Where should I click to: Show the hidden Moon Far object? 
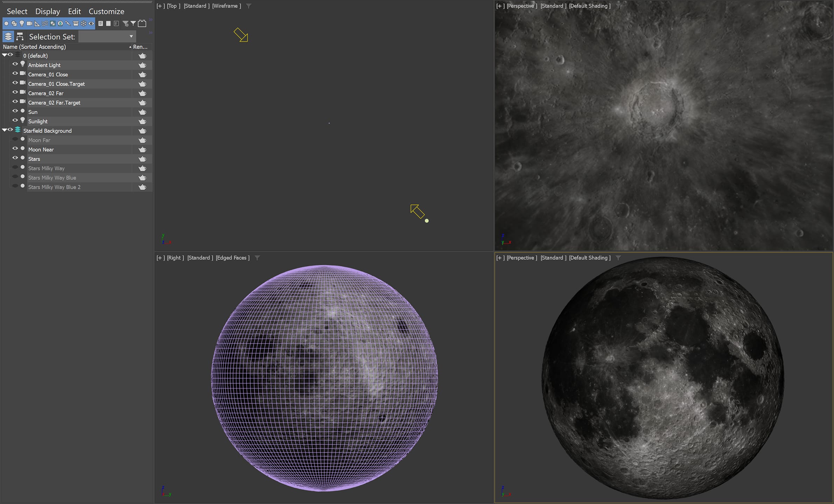point(15,139)
